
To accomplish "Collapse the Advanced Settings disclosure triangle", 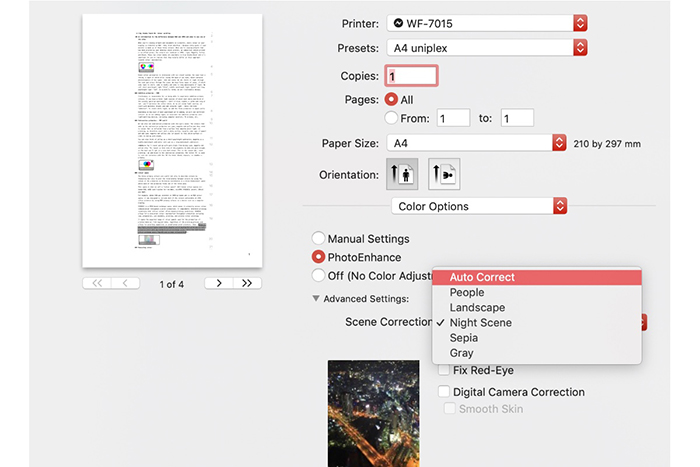I will coord(316,298).
